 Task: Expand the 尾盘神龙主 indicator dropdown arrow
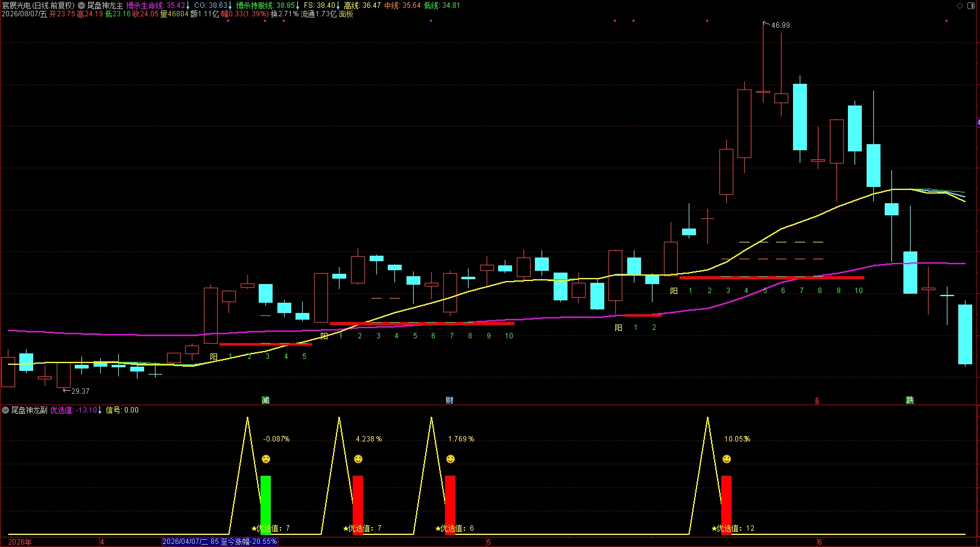[81, 5]
